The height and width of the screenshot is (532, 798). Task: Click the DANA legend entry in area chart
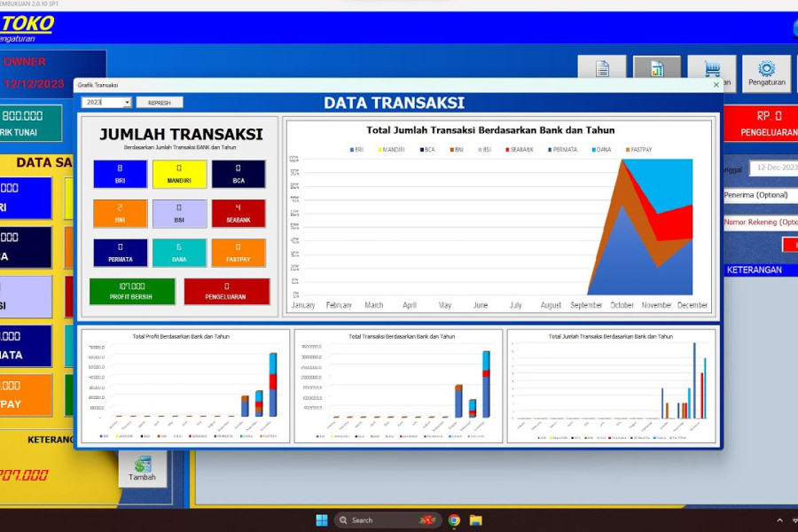click(601, 150)
